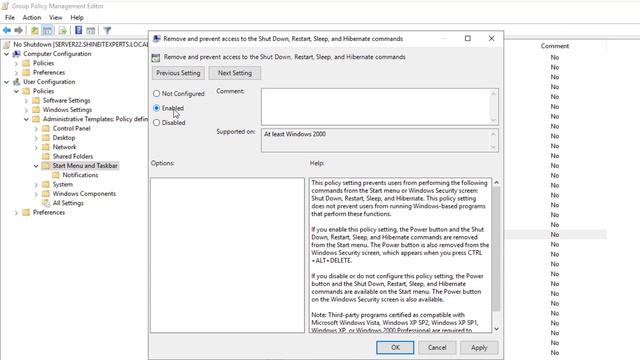Click the blue Back arrow in the toolbar
Screen dimensions: 640x360
[x=7, y=31]
